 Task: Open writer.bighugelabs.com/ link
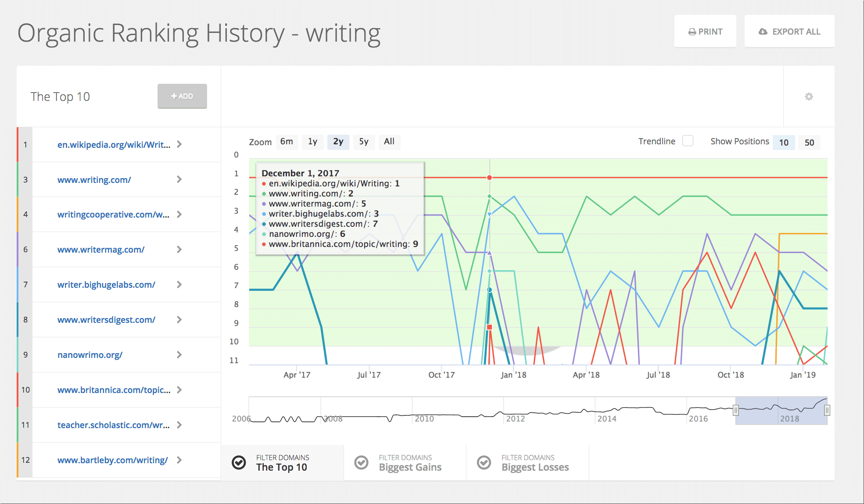click(106, 285)
